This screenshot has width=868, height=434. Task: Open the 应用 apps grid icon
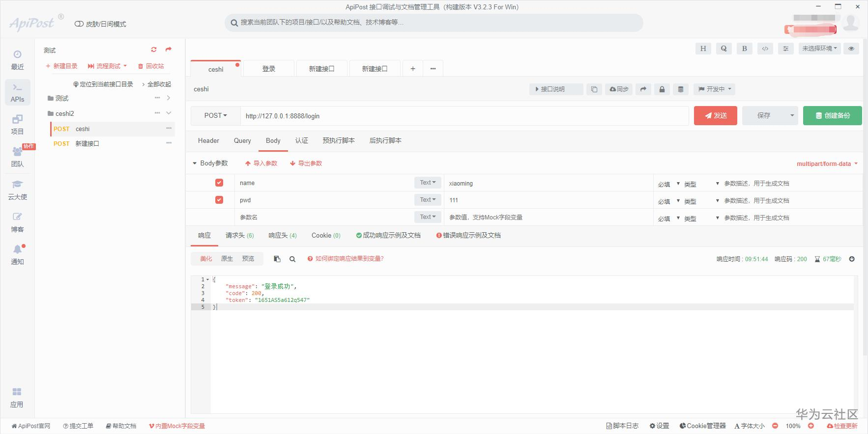(x=17, y=398)
